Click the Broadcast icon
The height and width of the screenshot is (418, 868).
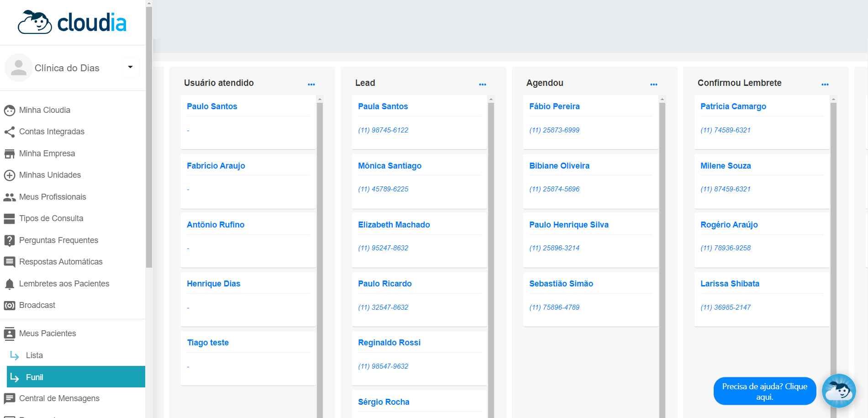click(10, 306)
